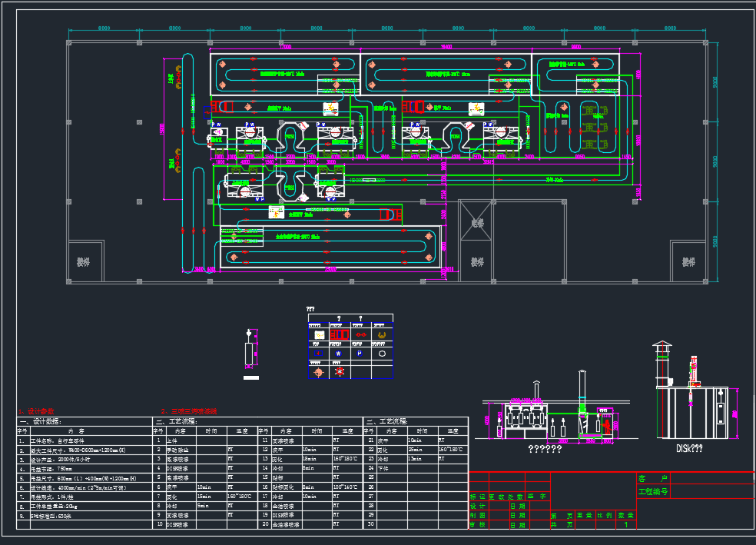Image resolution: width=756 pixels, height=545 pixels.
Task: Click the quantity value 1 under 数量
Action: (x=626, y=525)
